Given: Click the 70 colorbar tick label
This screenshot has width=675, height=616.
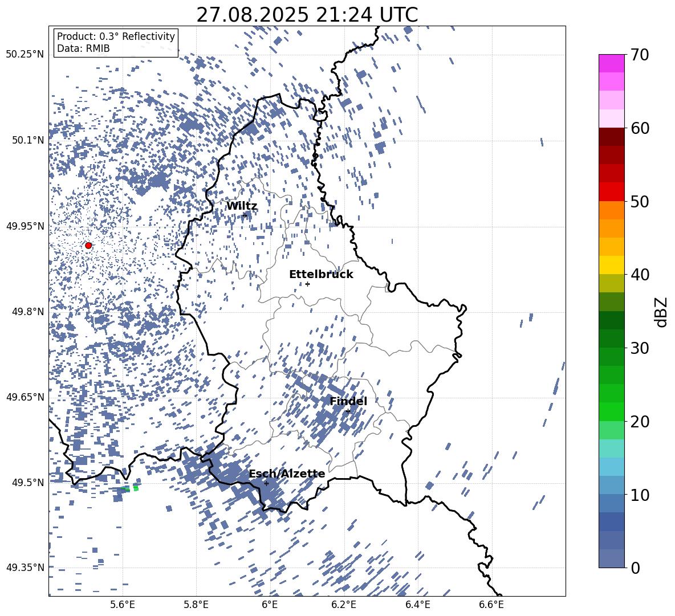Looking at the screenshot, I should 640,55.
